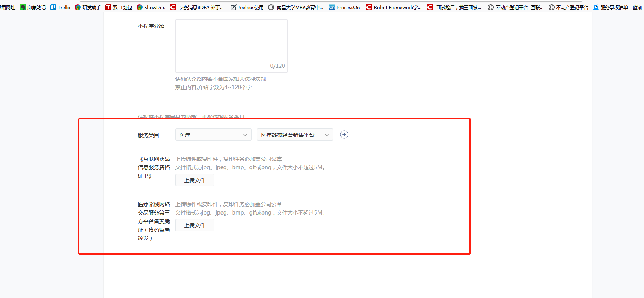Select the 文件格式 hint beside 医疗器械网络 certificate
The image size is (644, 298).
click(x=251, y=213)
